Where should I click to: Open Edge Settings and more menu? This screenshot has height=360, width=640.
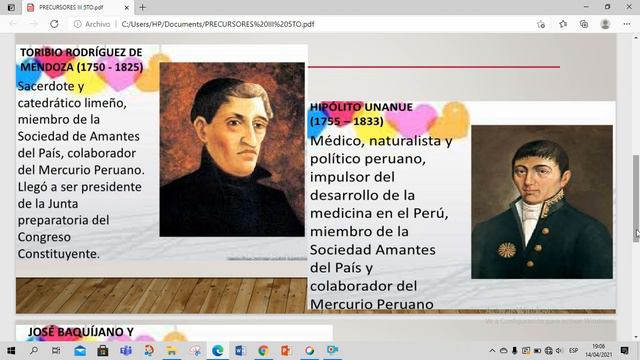coord(627,24)
